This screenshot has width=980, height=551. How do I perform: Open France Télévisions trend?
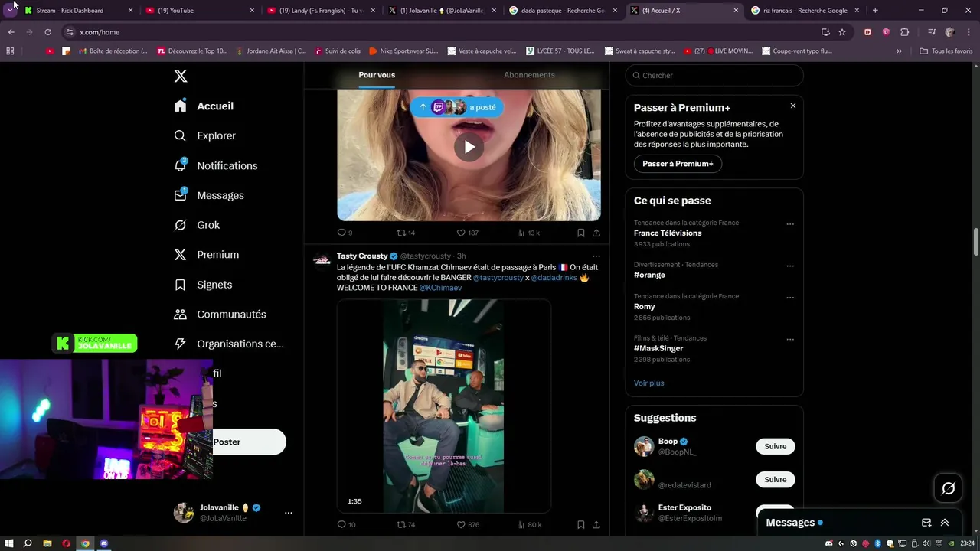[668, 233]
